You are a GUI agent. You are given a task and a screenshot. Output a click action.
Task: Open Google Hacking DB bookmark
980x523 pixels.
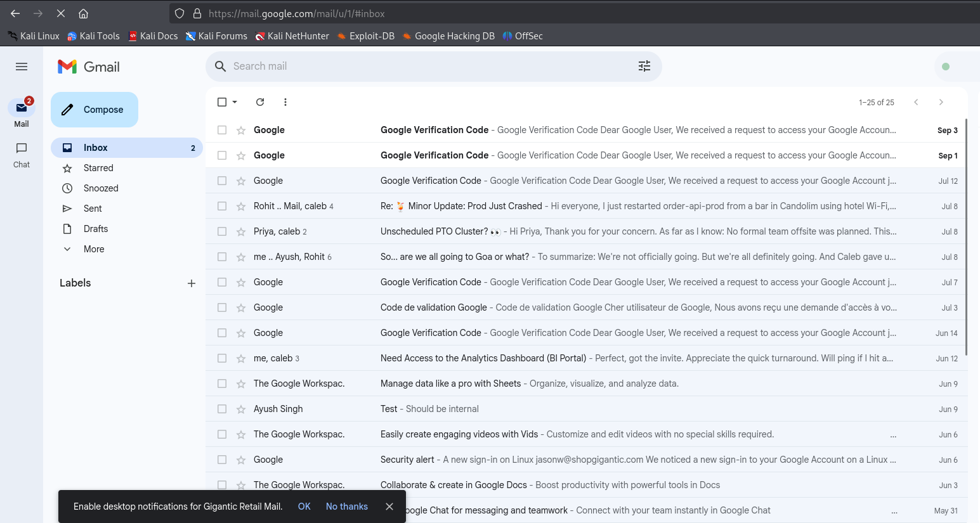click(x=448, y=36)
